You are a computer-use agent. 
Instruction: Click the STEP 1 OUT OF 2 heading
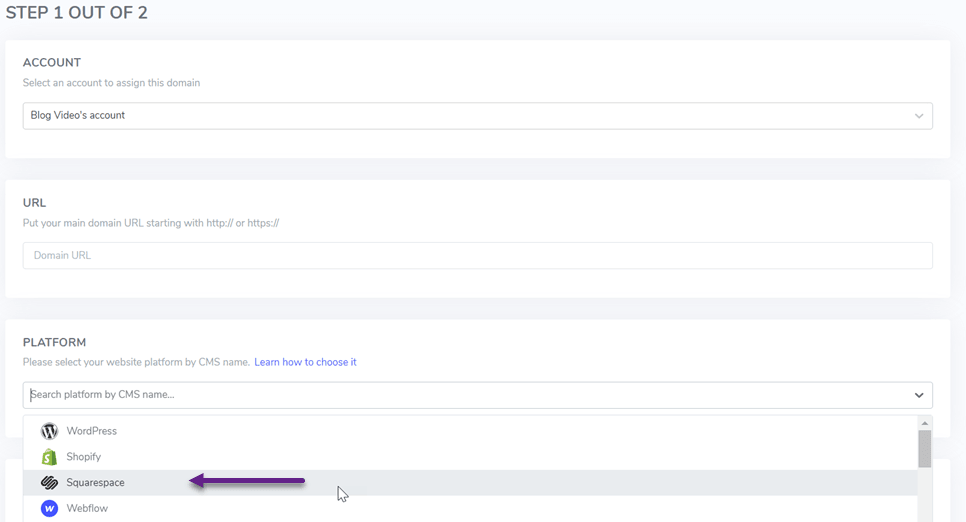(76, 13)
